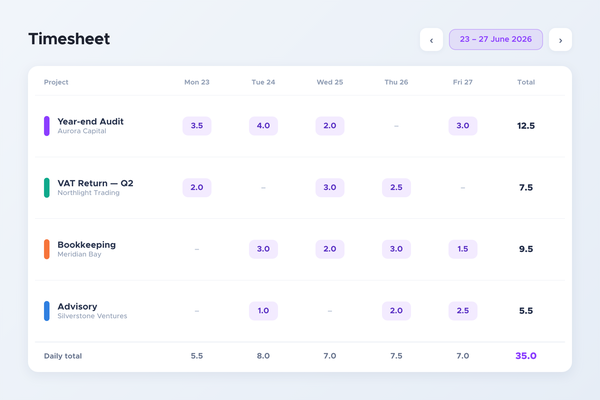Select the VAT Return row total 7.5

coord(526,188)
